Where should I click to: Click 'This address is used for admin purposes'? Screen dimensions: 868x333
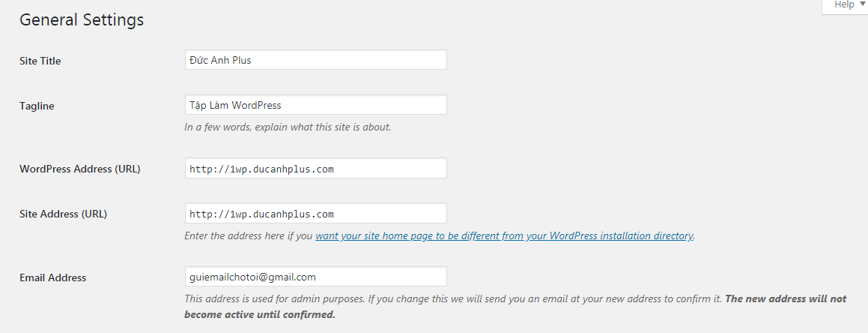274,298
